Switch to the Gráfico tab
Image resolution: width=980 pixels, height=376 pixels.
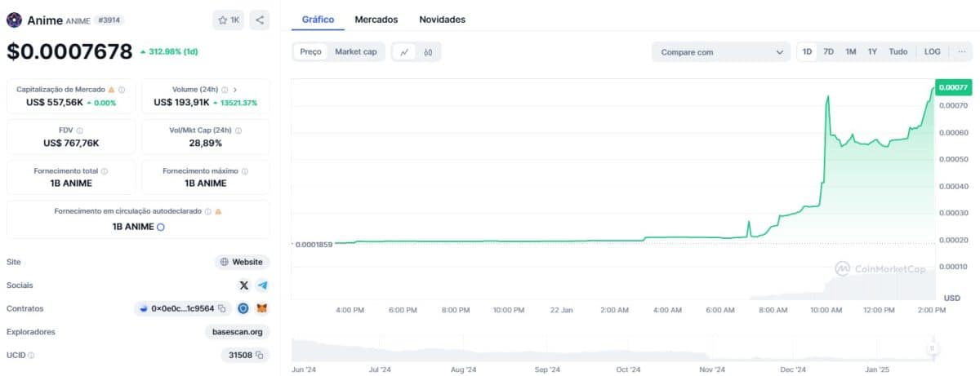pyautogui.click(x=318, y=19)
